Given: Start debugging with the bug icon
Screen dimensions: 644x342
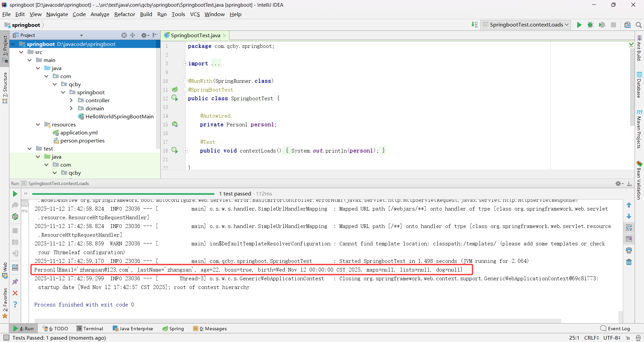Looking at the screenshot, I should tap(590, 25).
